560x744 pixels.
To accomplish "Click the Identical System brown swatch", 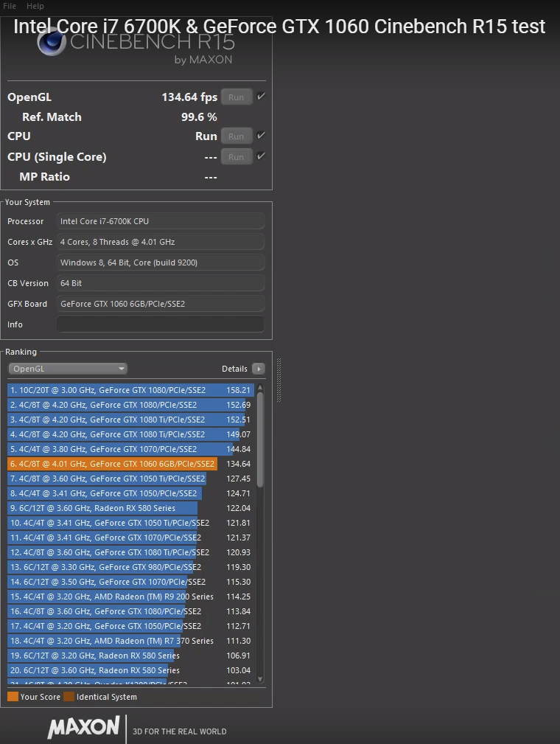I will [69, 697].
